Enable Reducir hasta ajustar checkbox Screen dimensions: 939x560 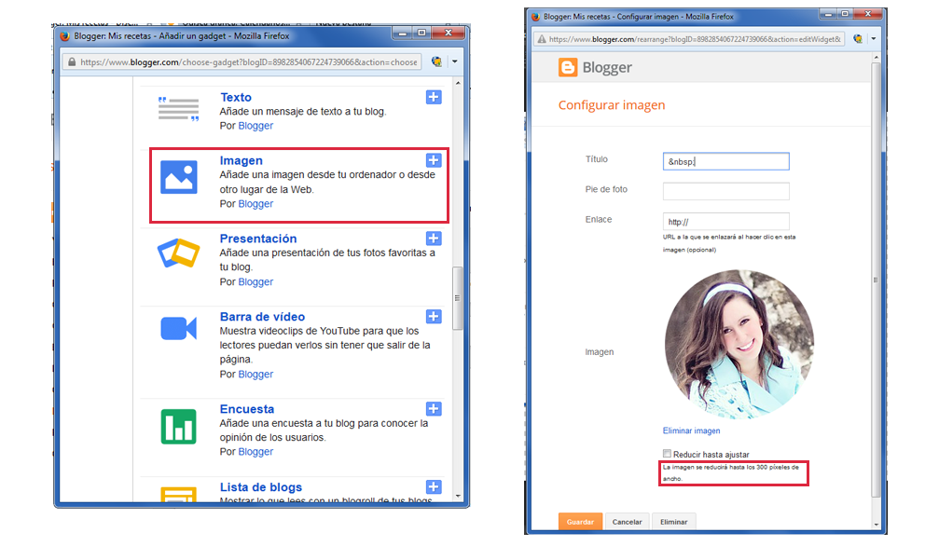click(x=667, y=454)
